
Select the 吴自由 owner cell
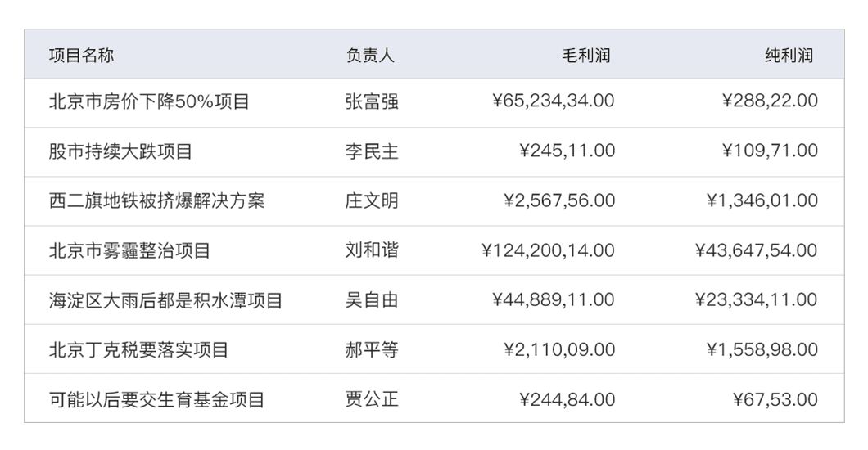372,300
